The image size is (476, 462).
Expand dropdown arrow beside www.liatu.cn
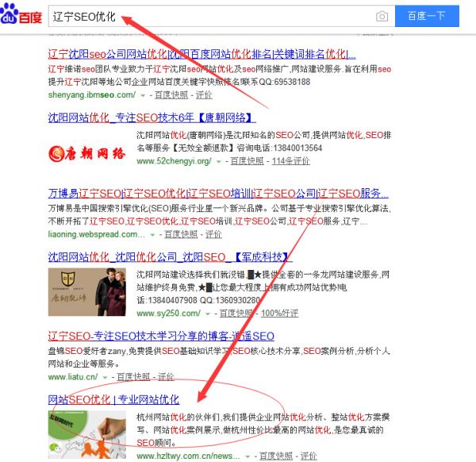[105, 378]
